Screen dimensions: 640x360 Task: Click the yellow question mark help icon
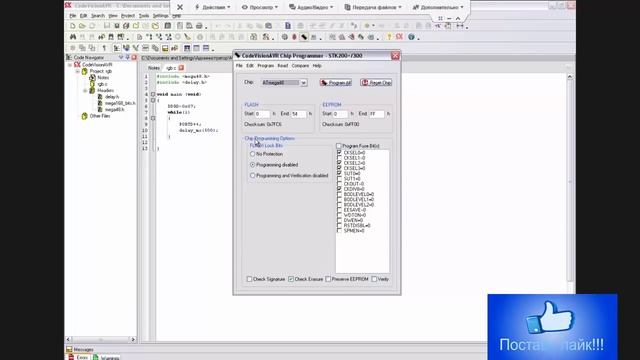click(x=389, y=37)
